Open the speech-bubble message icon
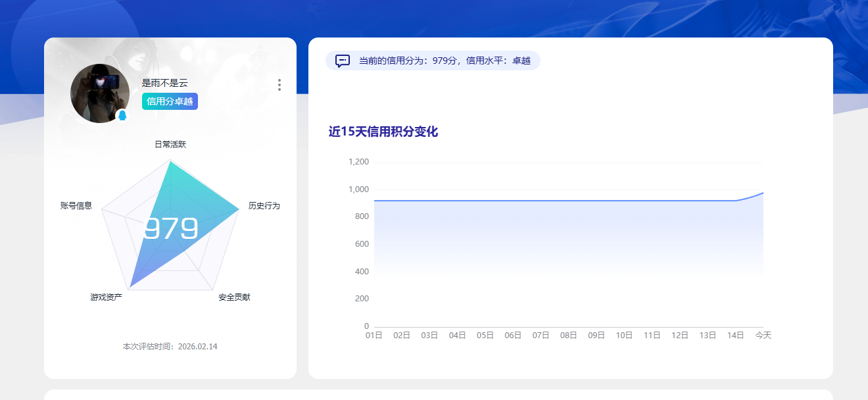The height and width of the screenshot is (400, 868). (x=341, y=60)
